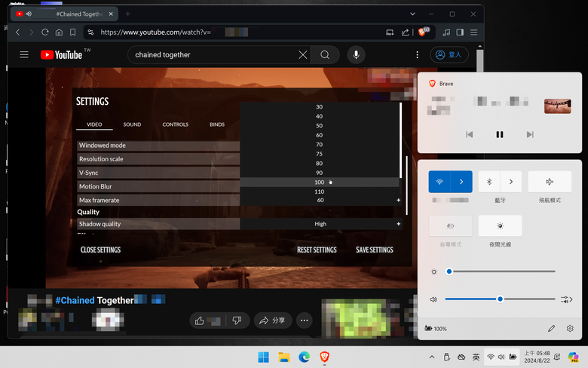
Task: Start YouTube voice search
Action: [x=356, y=55]
